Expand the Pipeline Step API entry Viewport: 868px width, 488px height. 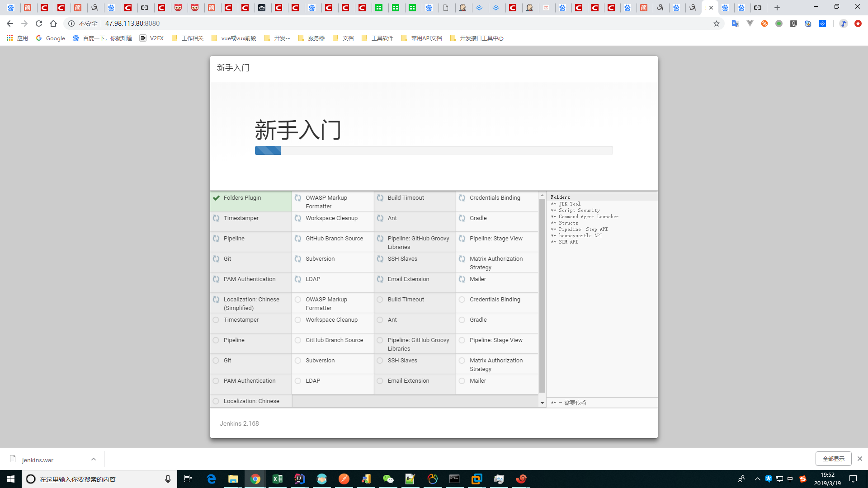coord(578,229)
